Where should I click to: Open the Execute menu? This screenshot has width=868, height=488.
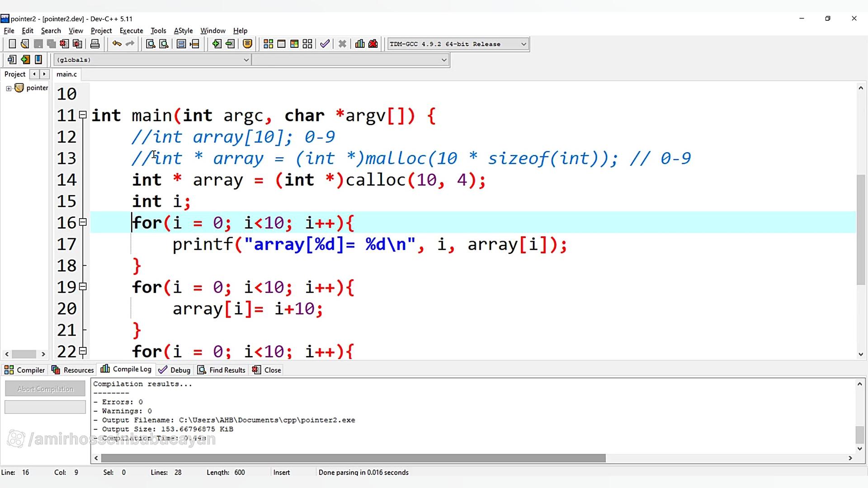click(131, 31)
